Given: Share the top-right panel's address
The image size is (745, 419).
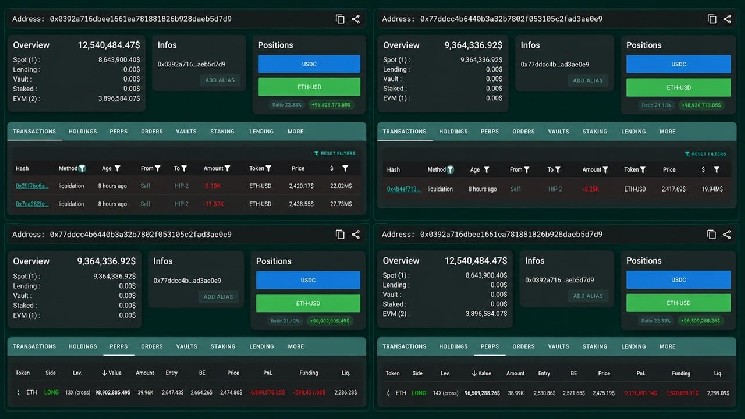Looking at the screenshot, I should (x=727, y=19).
